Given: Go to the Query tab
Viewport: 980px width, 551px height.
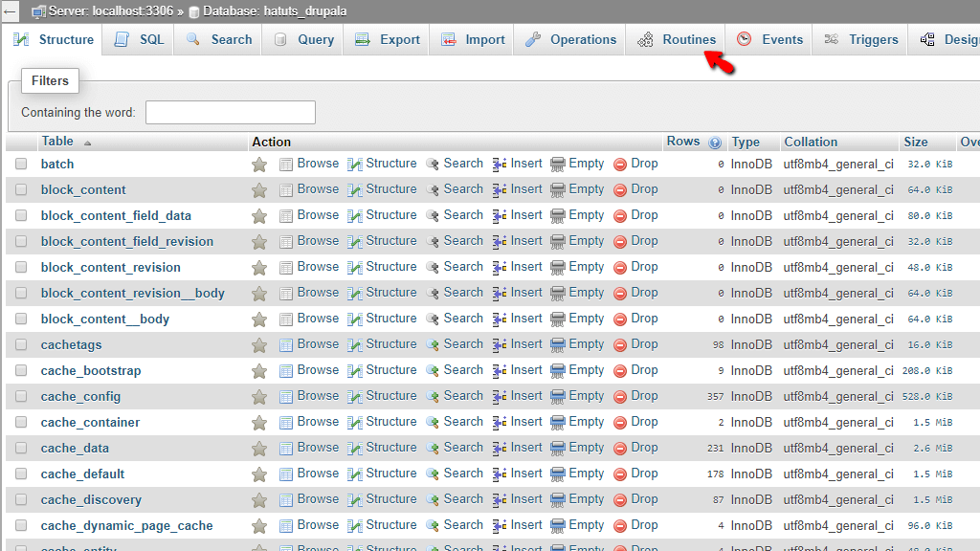Looking at the screenshot, I should 303,39.
